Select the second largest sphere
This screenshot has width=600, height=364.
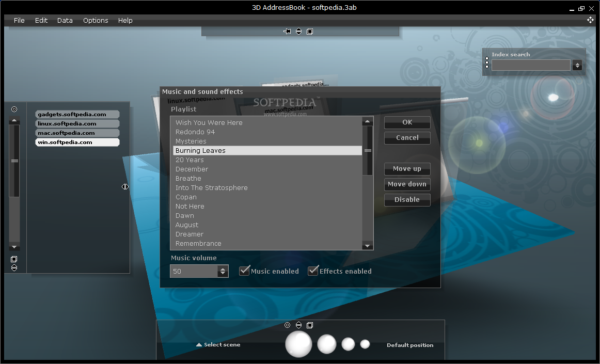327,344
